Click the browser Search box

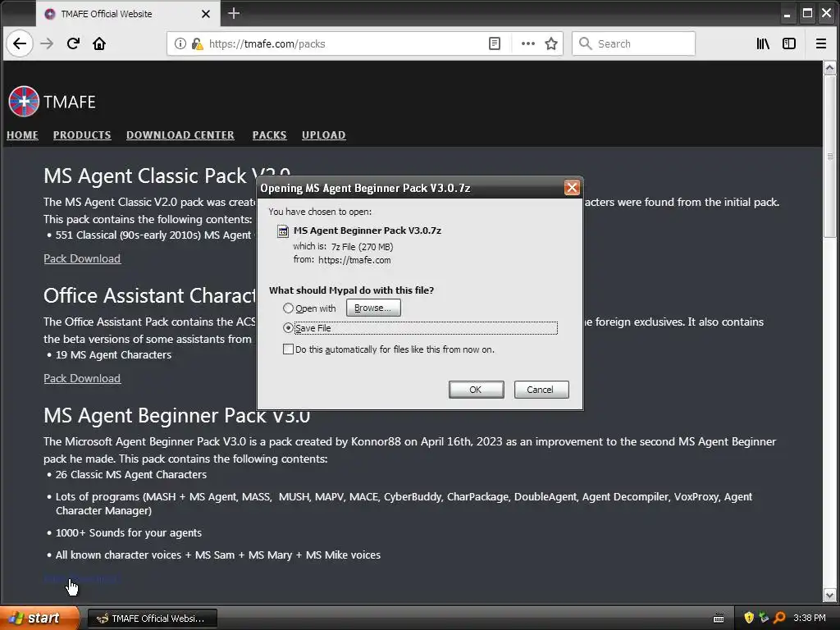[x=634, y=43]
